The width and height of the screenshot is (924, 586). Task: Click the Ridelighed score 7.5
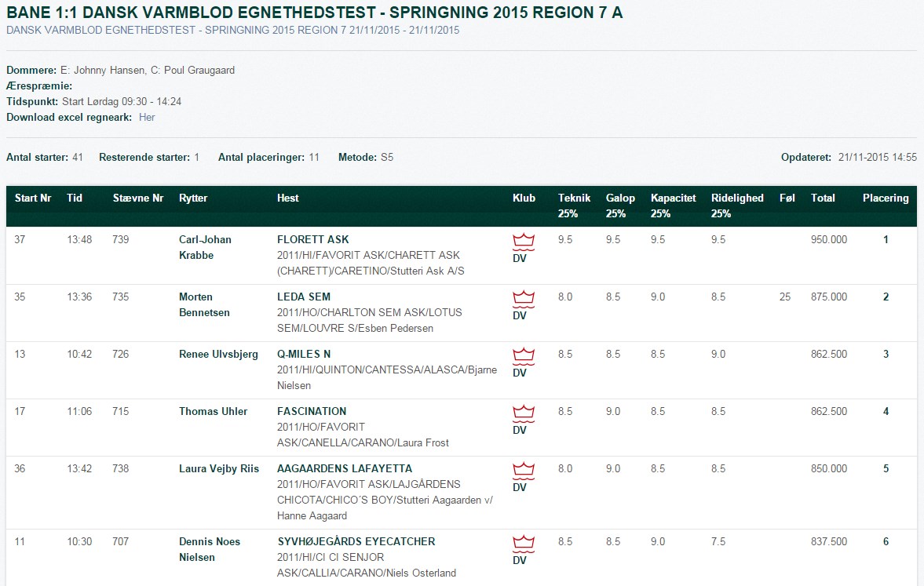coord(718,542)
